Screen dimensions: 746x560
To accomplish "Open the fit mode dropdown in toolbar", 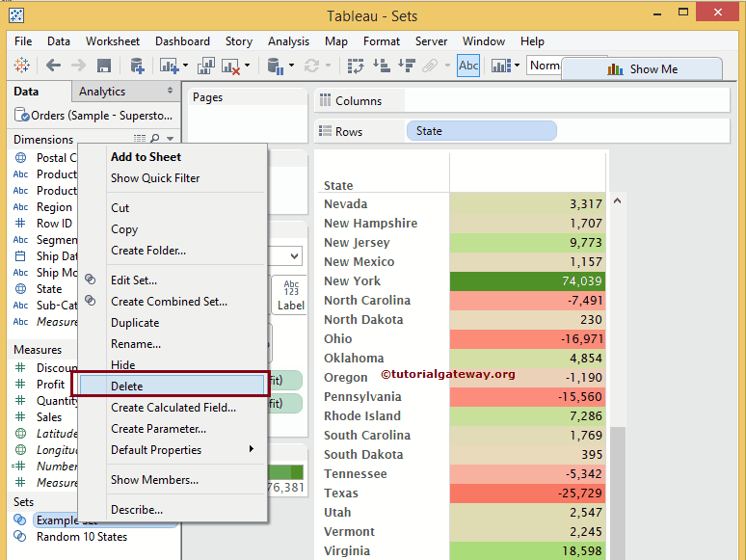I will point(545,66).
